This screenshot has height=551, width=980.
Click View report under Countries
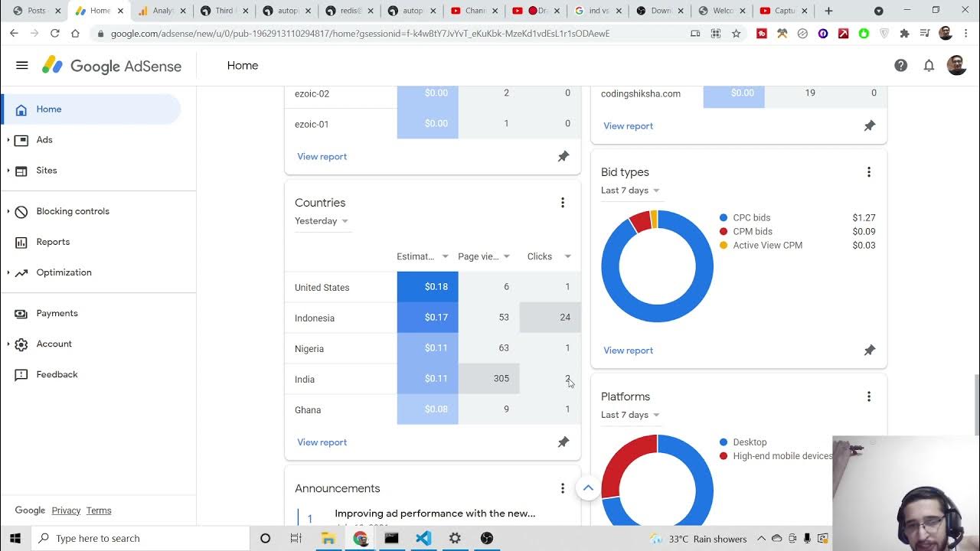coord(322,442)
